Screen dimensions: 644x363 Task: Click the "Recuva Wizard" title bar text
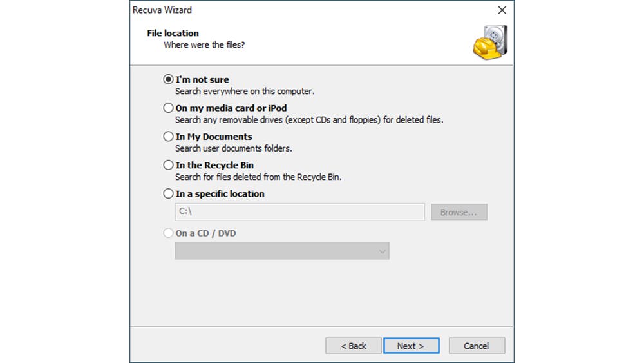tap(162, 10)
